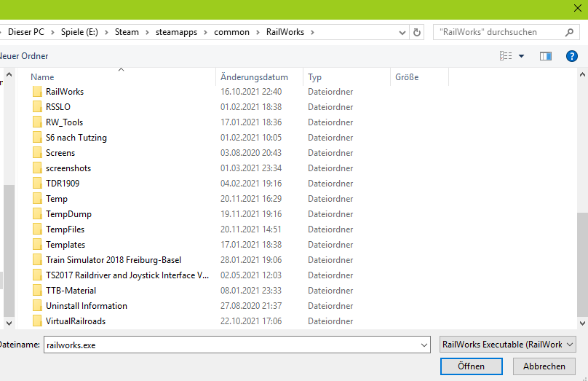Click the refresh icon beside the address bar

[417, 32]
